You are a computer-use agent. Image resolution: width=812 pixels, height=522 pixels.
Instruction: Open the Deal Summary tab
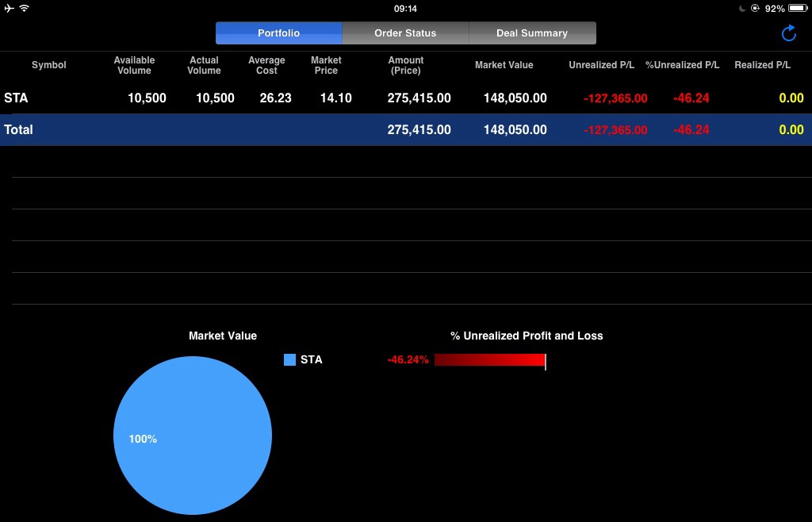(532, 33)
